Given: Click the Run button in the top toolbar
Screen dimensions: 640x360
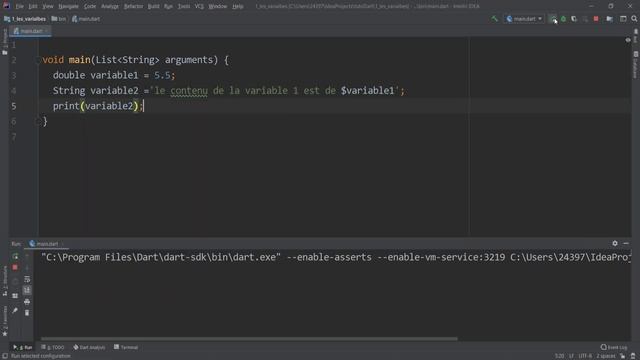Looking at the screenshot, I should (553, 19).
